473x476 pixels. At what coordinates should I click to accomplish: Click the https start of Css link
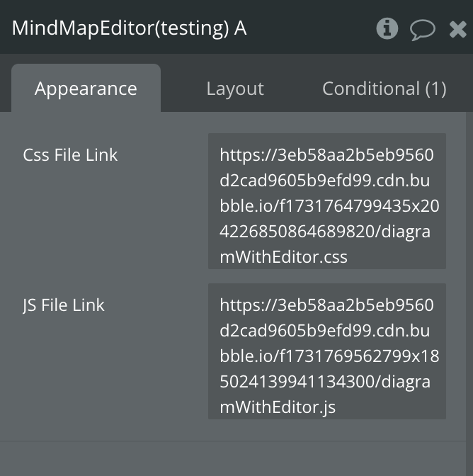coord(236,155)
